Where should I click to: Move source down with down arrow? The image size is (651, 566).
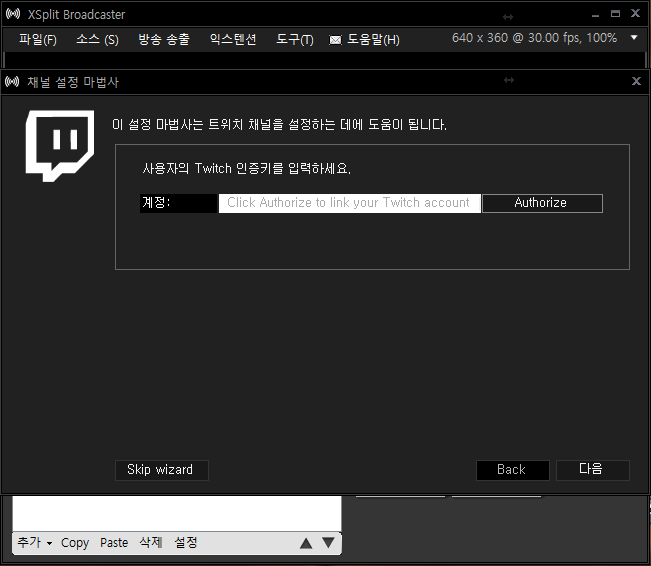328,543
